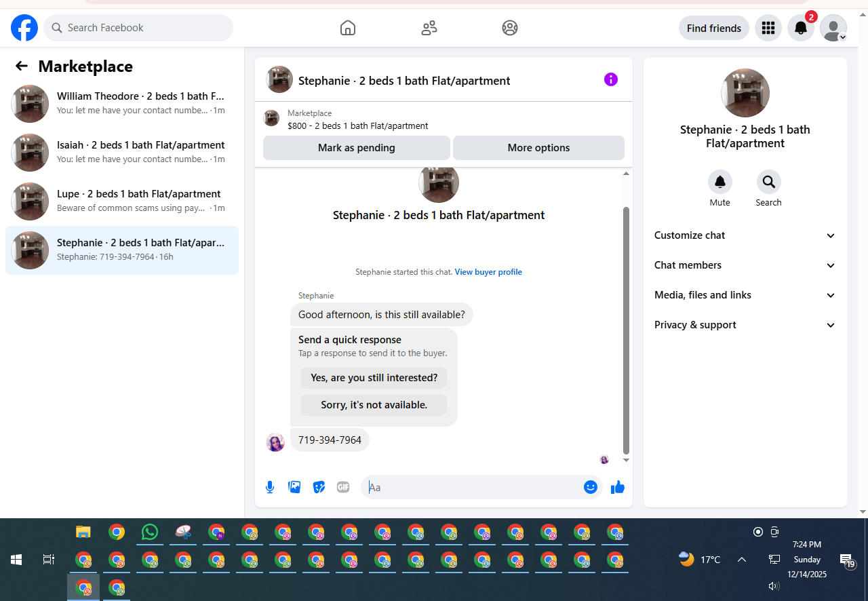The width and height of the screenshot is (868, 601).
Task: Open the Friends icon in top bar
Action: tap(429, 28)
